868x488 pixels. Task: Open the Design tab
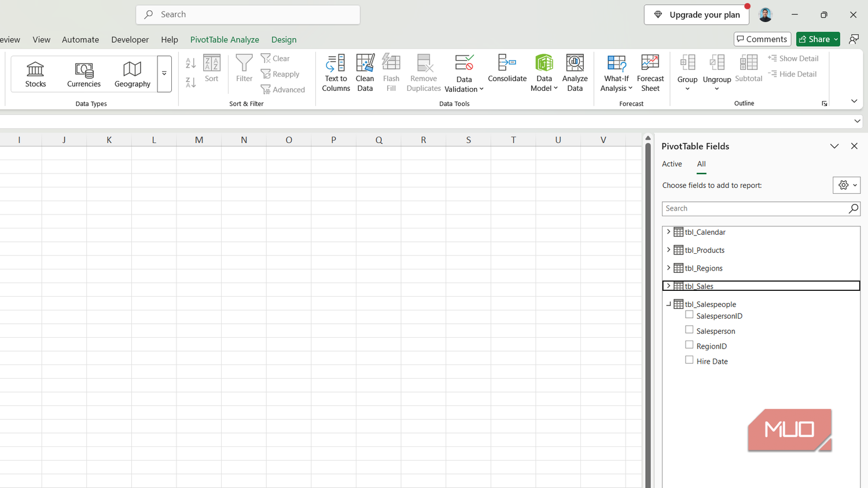(x=284, y=39)
